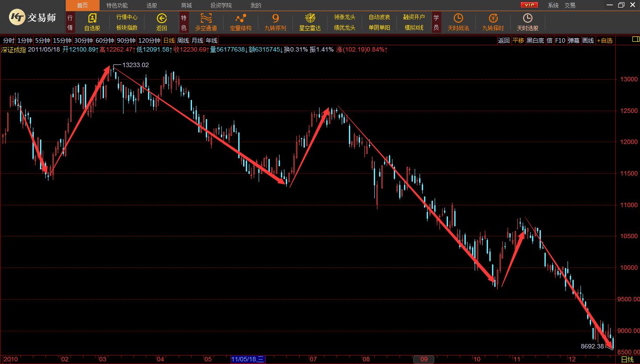Click the 信 info button
The image size is (640, 364).
[x=550, y=40]
